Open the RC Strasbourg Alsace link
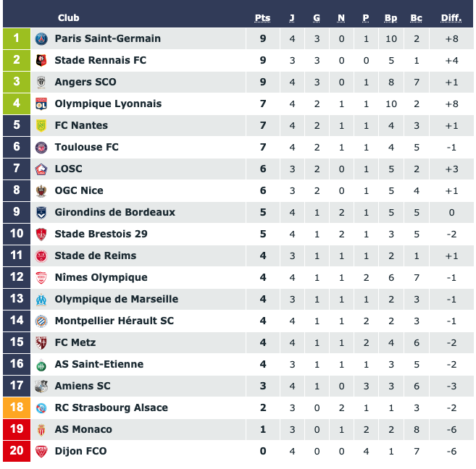Image resolution: width=476 pixels, height=469 pixels. coord(111,407)
